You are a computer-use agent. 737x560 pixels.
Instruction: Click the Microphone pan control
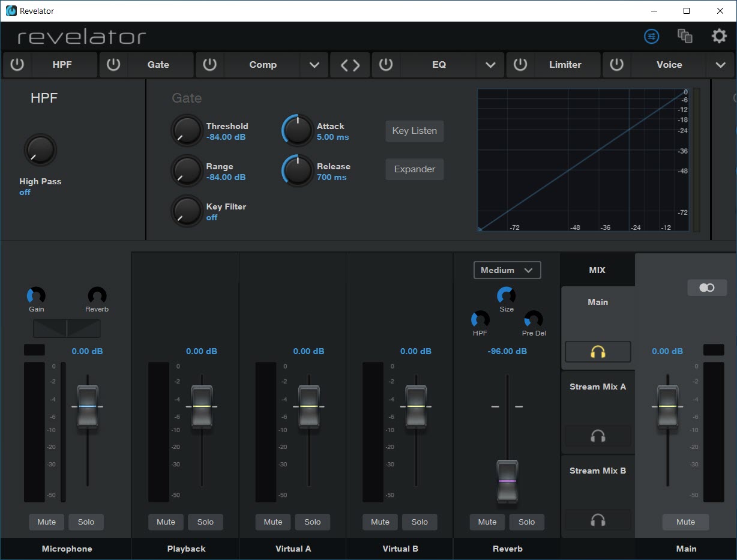67,328
